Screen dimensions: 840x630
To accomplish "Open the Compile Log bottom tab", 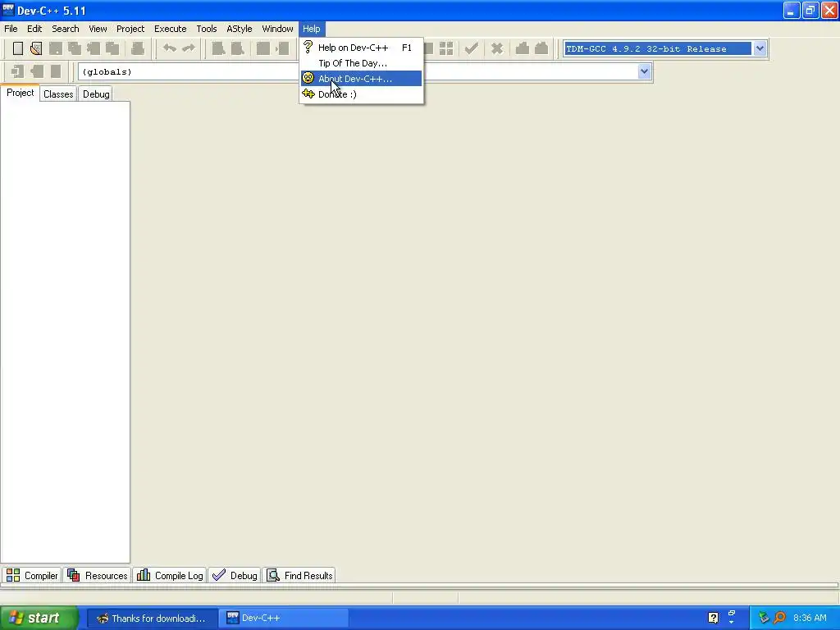I will (x=170, y=575).
